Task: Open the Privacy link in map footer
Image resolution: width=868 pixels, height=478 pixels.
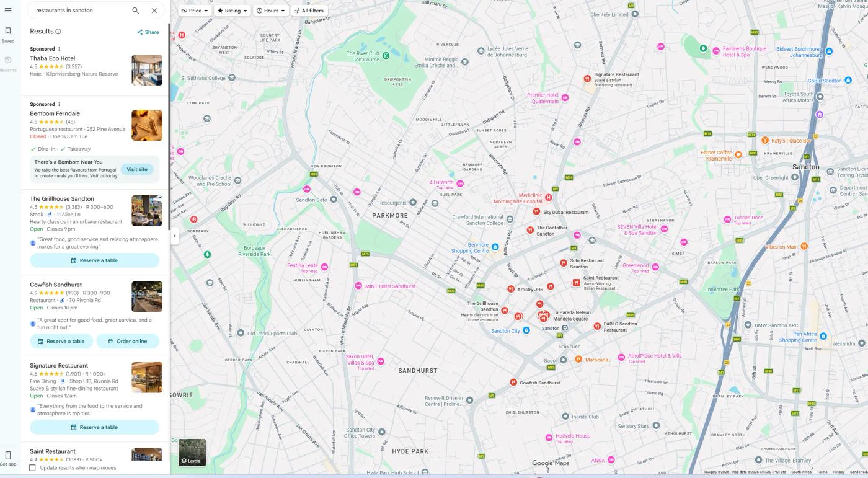Action: tap(838, 472)
